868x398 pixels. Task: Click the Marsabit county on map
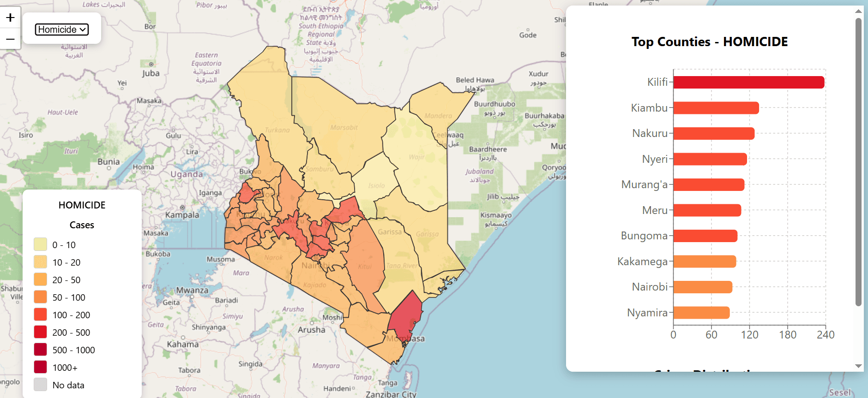(344, 127)
